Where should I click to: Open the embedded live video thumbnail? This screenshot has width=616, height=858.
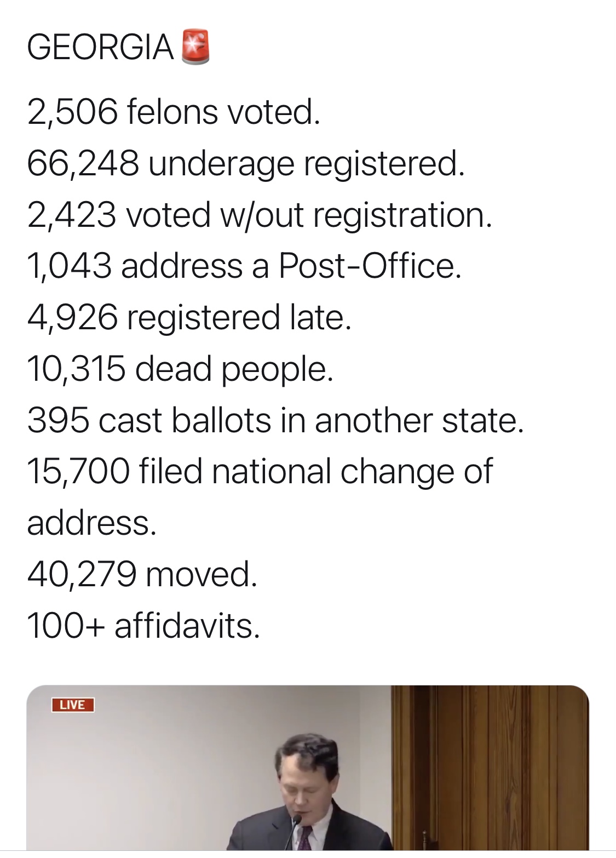307,767
